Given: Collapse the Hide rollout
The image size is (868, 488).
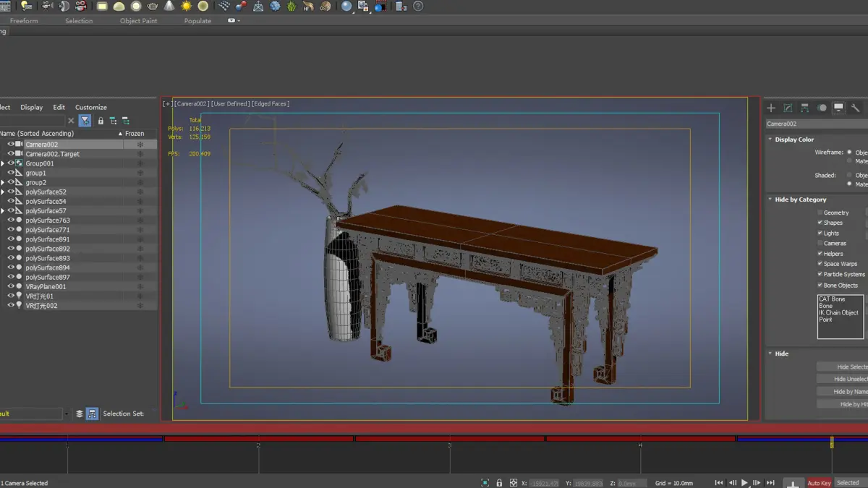Looking at the screenshot, I should [x=770, y=354].
